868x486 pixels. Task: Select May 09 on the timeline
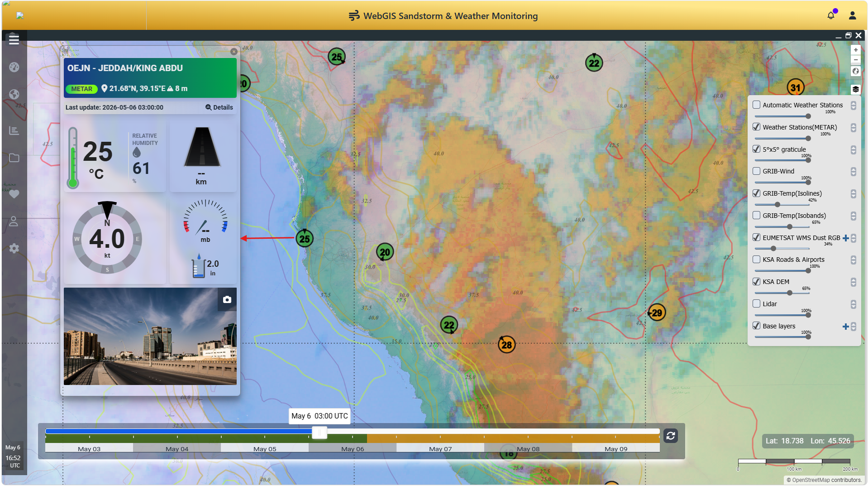[x=616, y=448]
